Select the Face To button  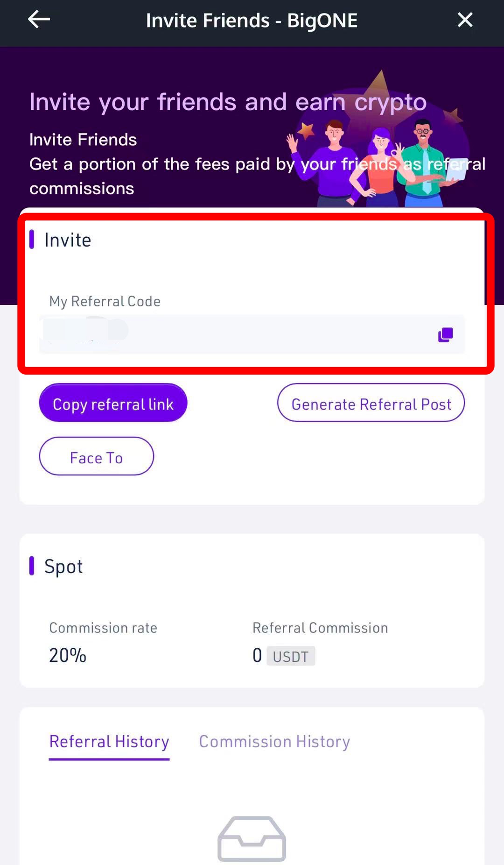96,456
